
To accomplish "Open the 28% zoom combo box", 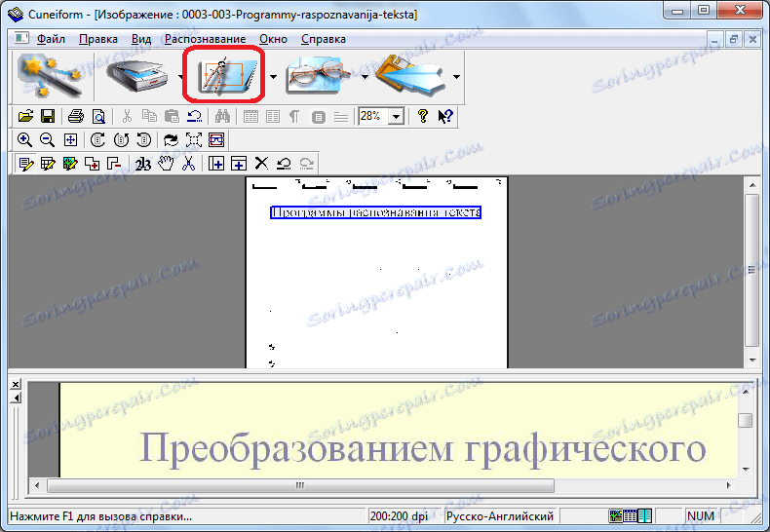I will click(381, 116).
